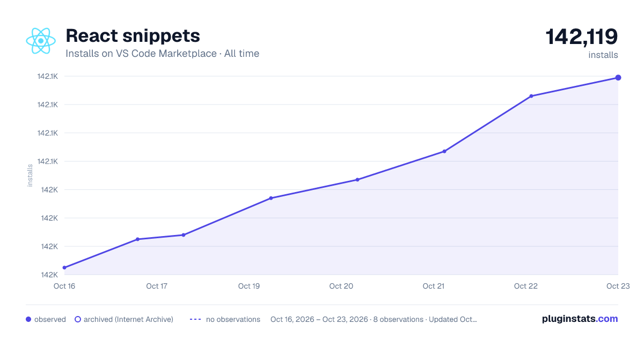The height and width of the screenshot is (338, 644).
Task: Select the data point above Oct 22
Action: 531,96
